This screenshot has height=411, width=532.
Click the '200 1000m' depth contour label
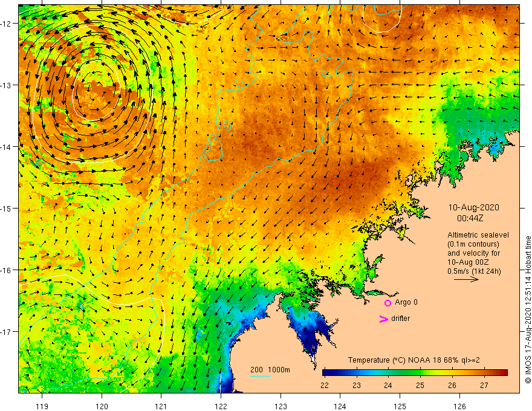(x=270, y=370)
